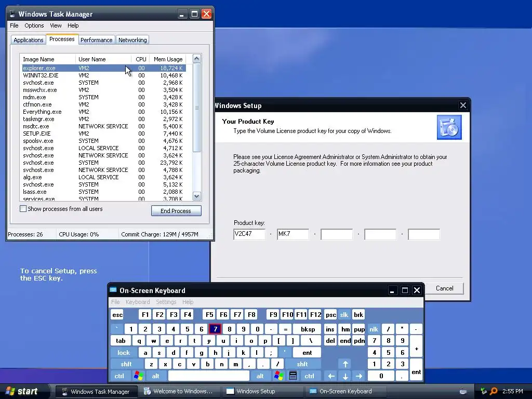Open On-Screen Keyboard Settings menu
This screenshot has height=399, width=532.
[166, 302]
